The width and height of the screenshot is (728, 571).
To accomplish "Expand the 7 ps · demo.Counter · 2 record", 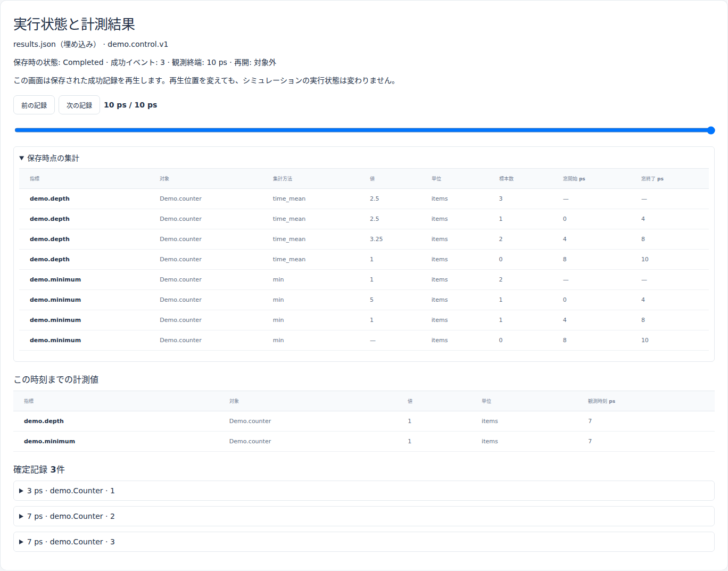I will (364, 516).
